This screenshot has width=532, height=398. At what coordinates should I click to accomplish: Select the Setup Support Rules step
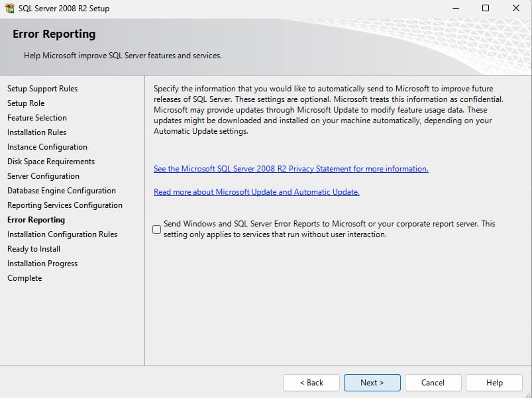42,89
